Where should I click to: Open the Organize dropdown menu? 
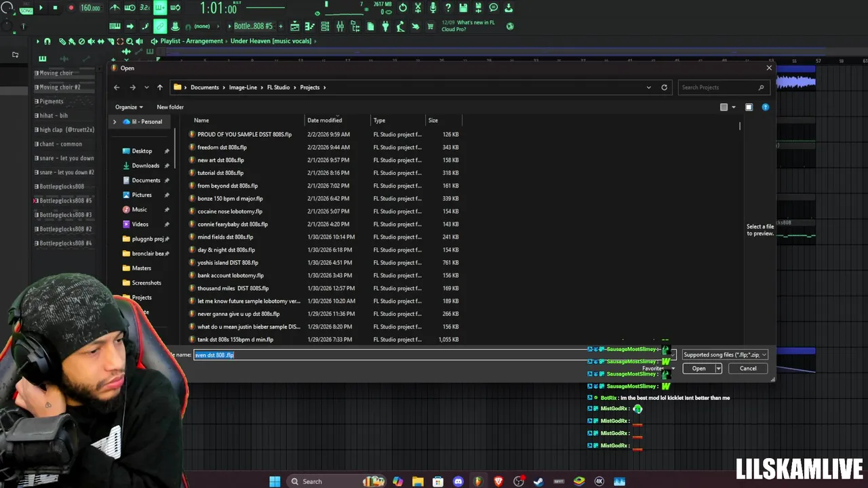coord(129,107)
